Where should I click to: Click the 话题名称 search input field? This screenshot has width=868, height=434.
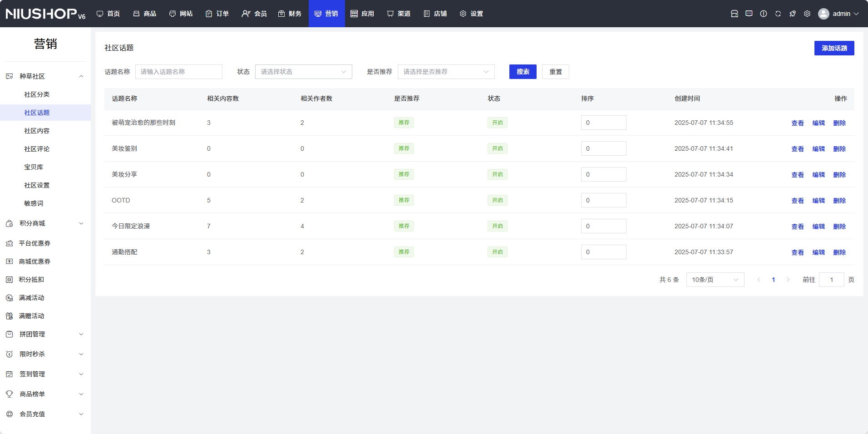point(179,72)
